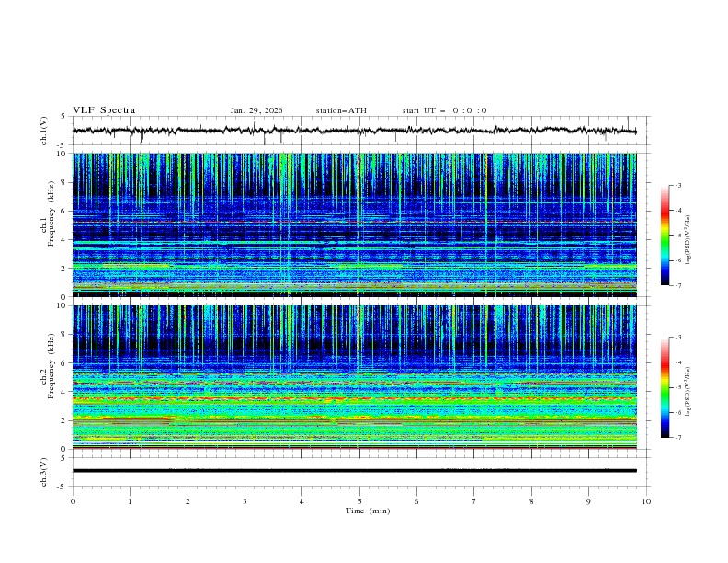Click the VLF Spectra plot title
728x563 pixels.
pyautogui.click(x=104, y=110)
